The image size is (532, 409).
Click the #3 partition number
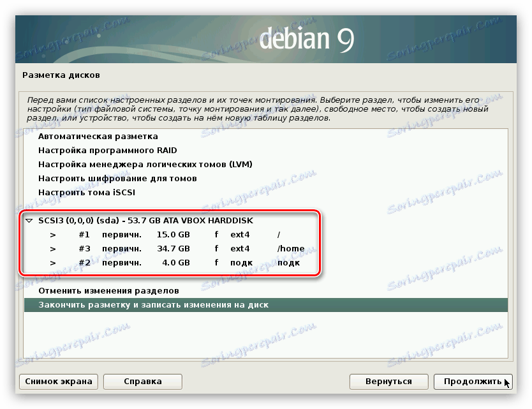tap(84, 248)
